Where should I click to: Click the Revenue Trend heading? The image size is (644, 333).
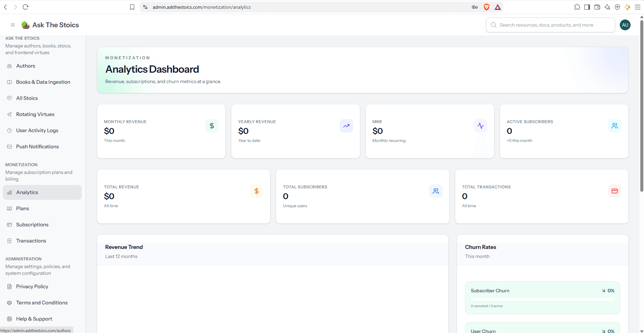tap(124, 247)
